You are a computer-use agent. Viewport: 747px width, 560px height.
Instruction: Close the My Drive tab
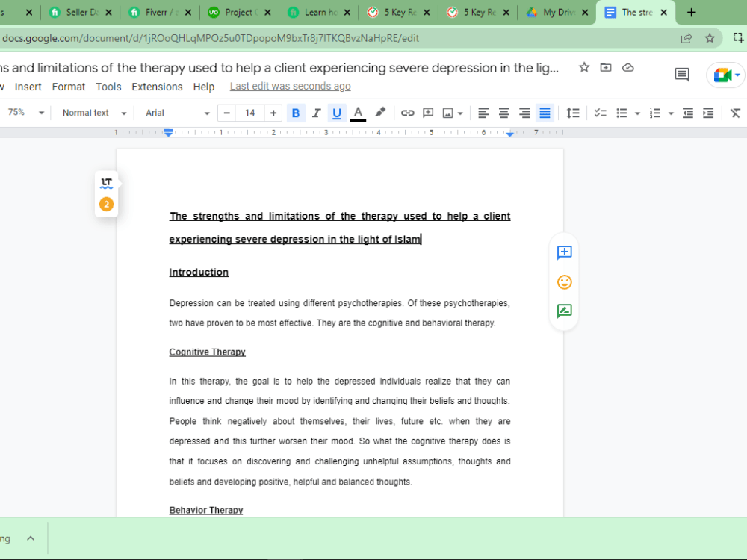[x=585, y=13]
